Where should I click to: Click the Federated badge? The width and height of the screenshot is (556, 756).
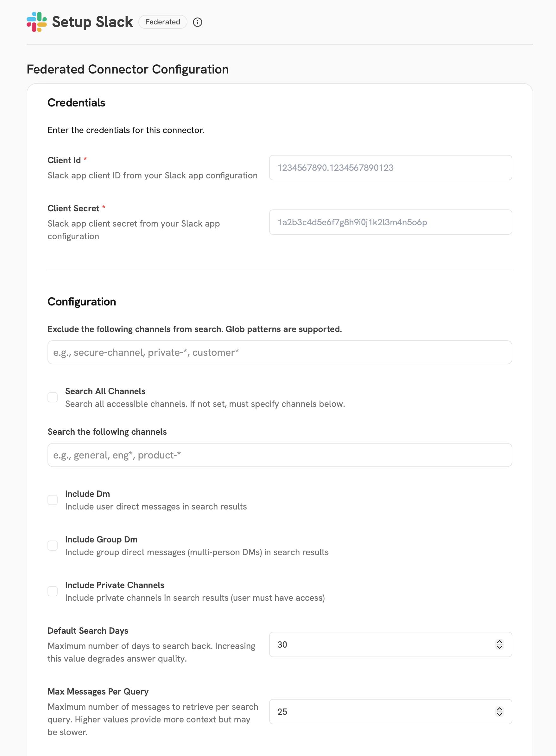tap(162, 22)
